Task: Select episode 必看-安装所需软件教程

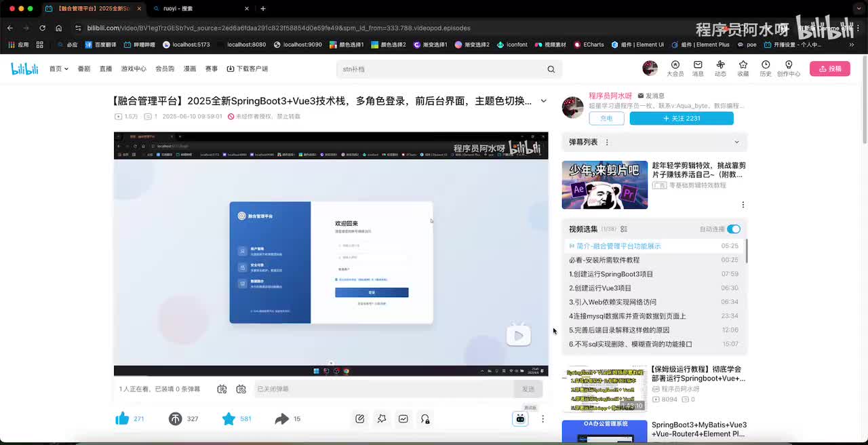Action: click(654, 260)
